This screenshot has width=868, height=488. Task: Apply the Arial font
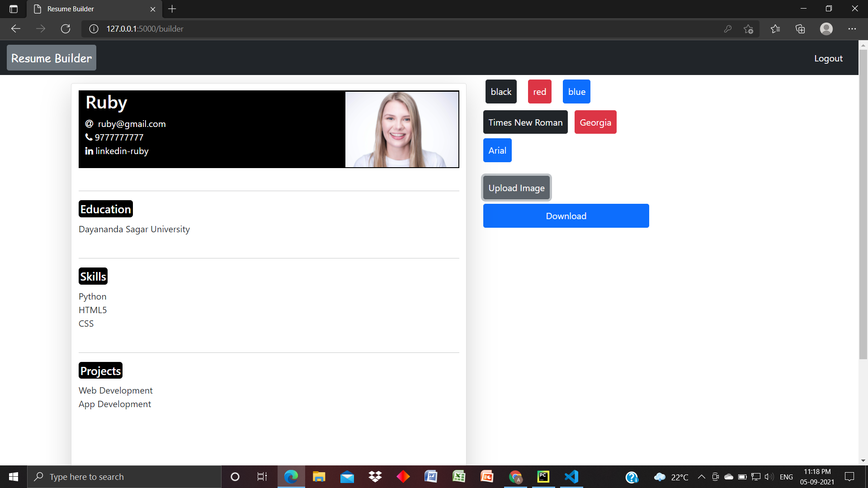pos(497,150)
